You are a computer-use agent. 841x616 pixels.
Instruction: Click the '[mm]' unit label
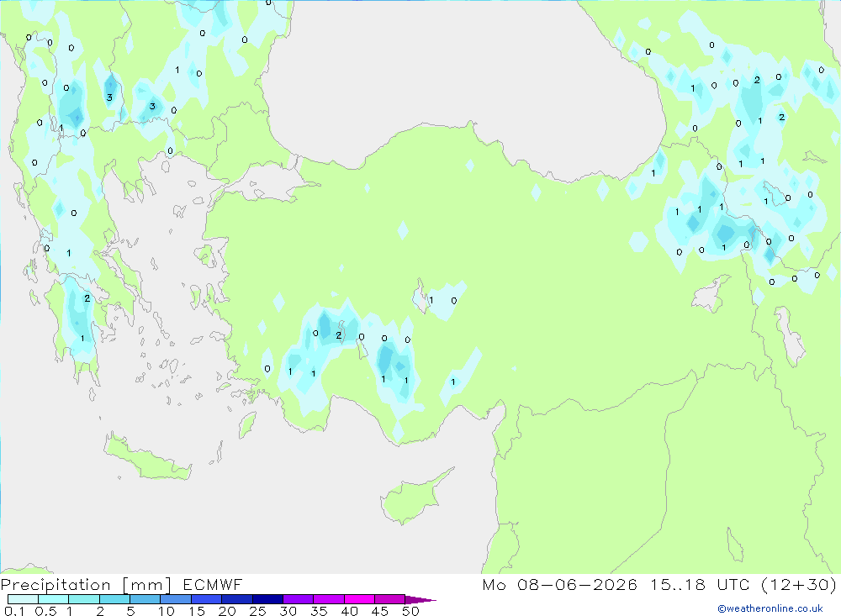147,585
